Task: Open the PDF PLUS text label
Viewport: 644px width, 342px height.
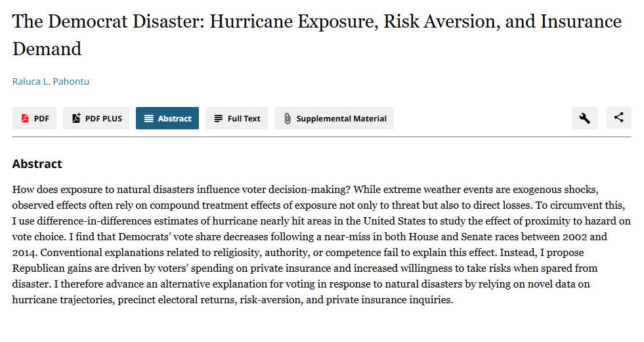Action: click(104, 119)
